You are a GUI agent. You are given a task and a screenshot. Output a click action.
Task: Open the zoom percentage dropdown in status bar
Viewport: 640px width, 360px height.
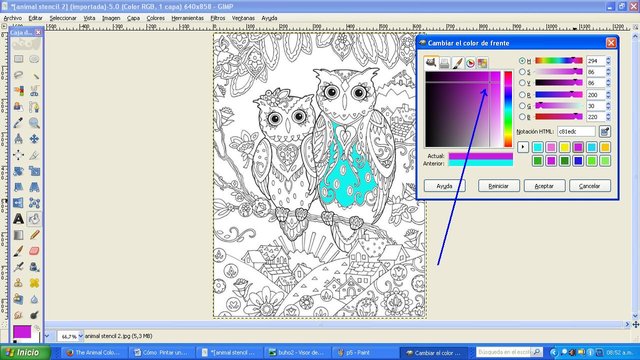point(80,336)
